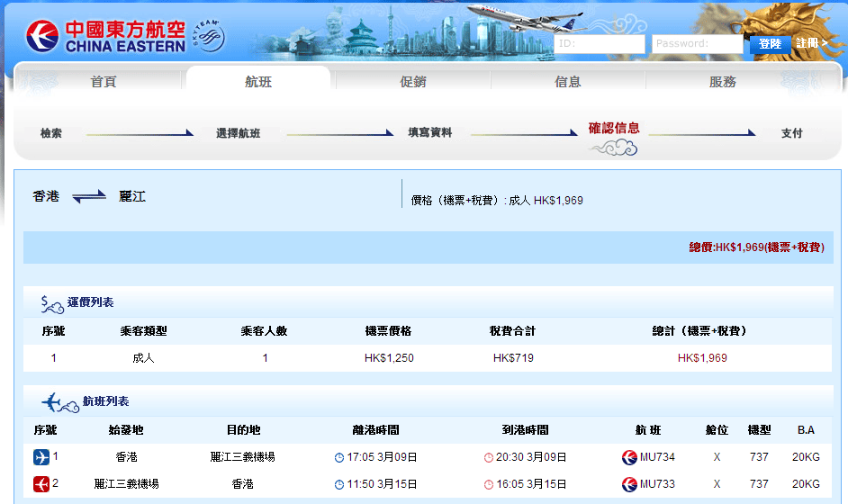Click the SkyTeam emblem icon

click(208, 37)
